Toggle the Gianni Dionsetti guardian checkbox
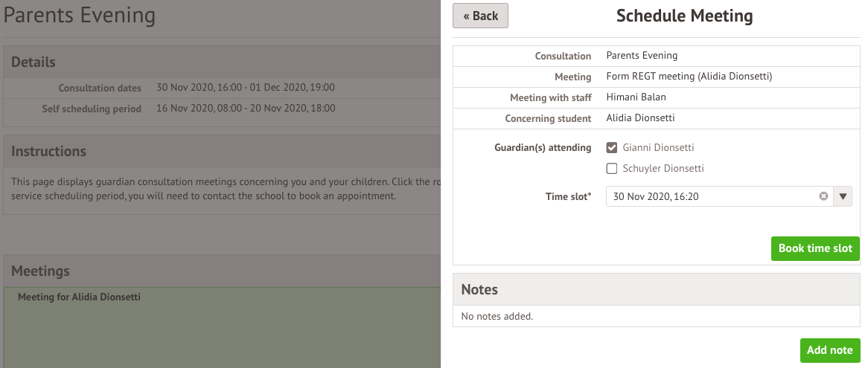The height and width of the screenshot is (368, 868). coord(612,147)
